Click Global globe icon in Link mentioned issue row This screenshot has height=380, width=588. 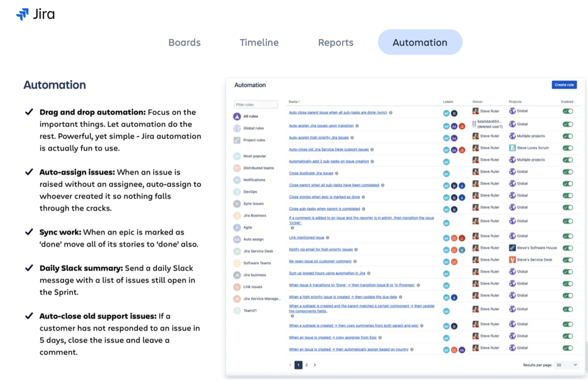click(x=512, y=236)
